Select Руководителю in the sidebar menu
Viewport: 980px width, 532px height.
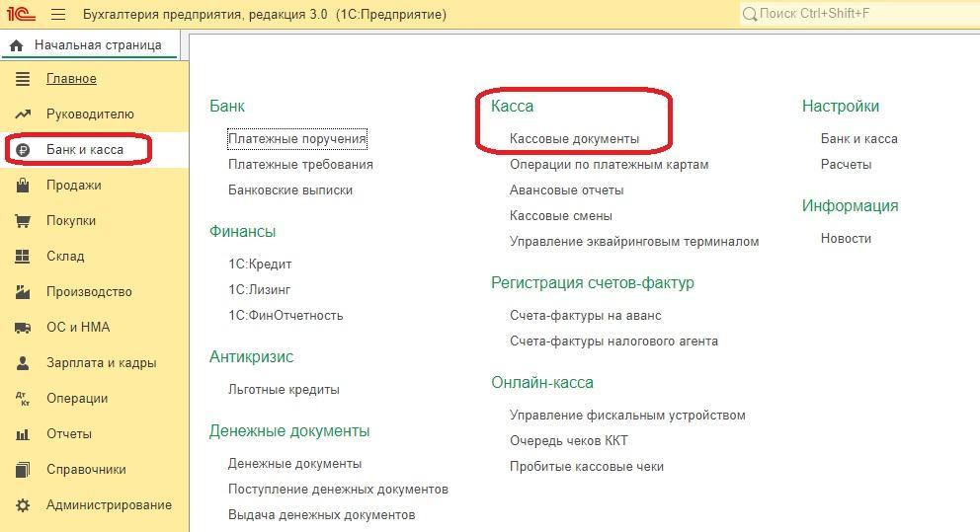90,114
